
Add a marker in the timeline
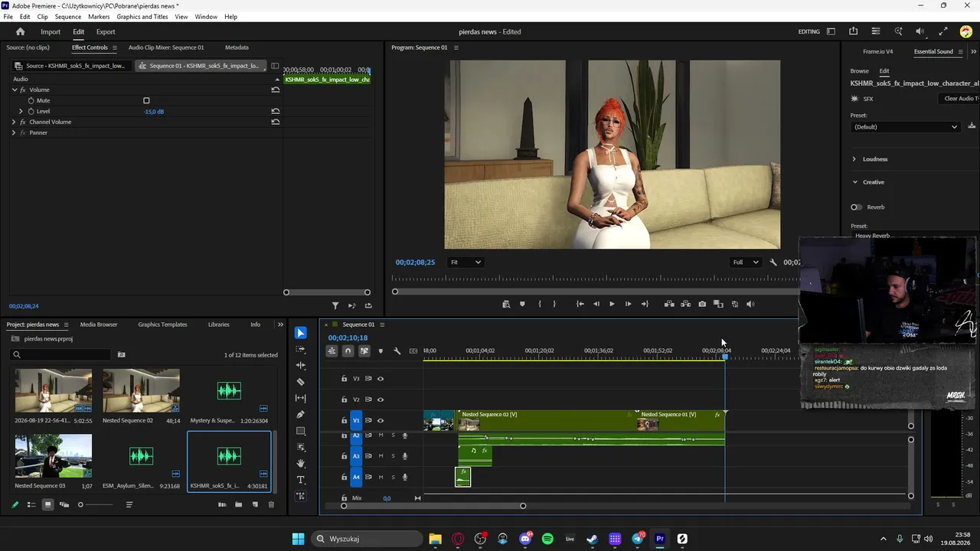(381, 351)
